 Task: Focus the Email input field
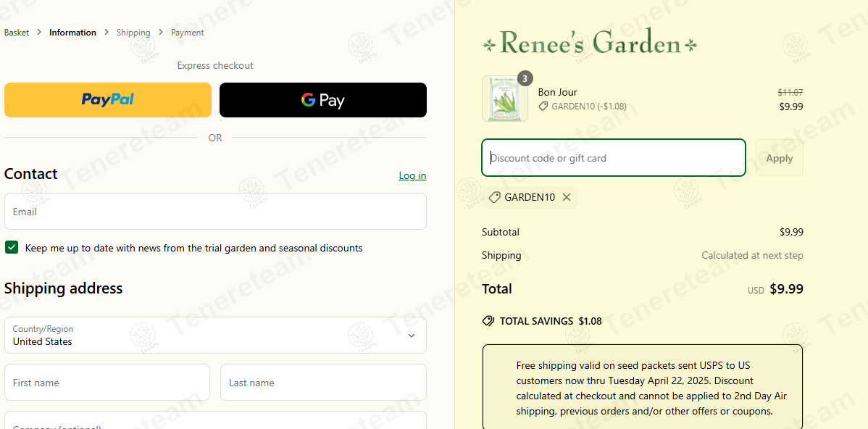[215, 211]
